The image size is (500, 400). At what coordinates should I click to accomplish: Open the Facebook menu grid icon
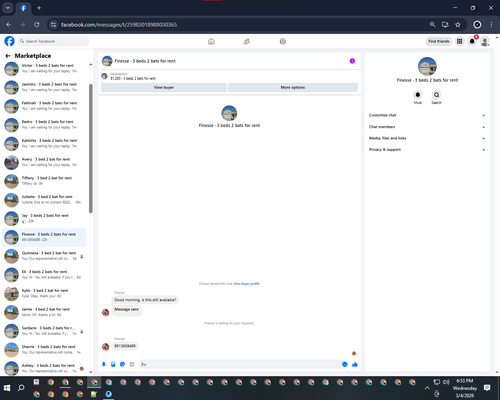(459, 41)
